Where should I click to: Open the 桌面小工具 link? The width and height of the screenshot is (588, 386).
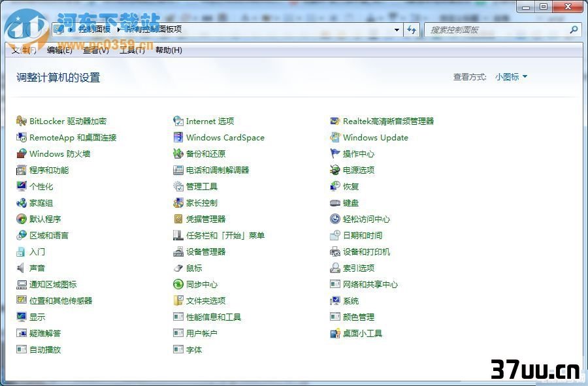(363, 334)
